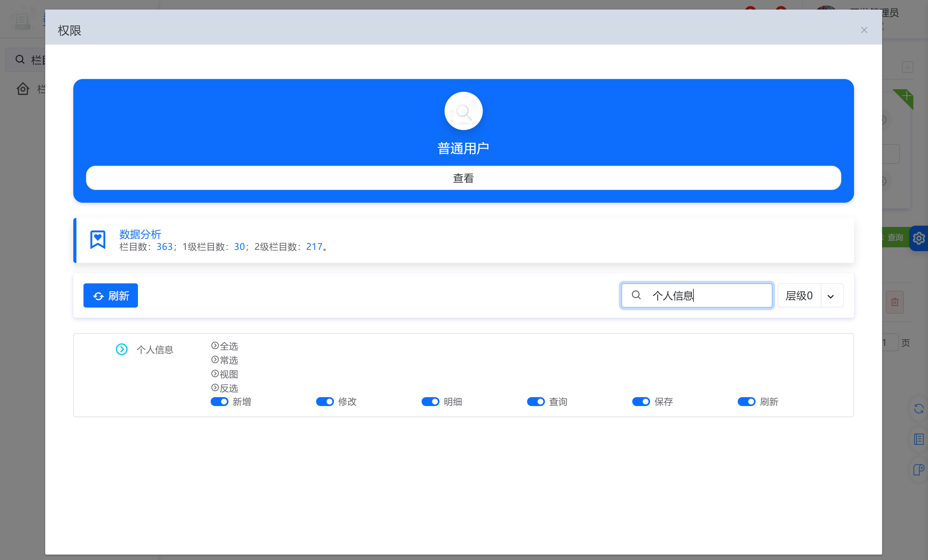The image size is (928, 560).
Task: Toggle the 保存 switch
Action: [641, 402]
